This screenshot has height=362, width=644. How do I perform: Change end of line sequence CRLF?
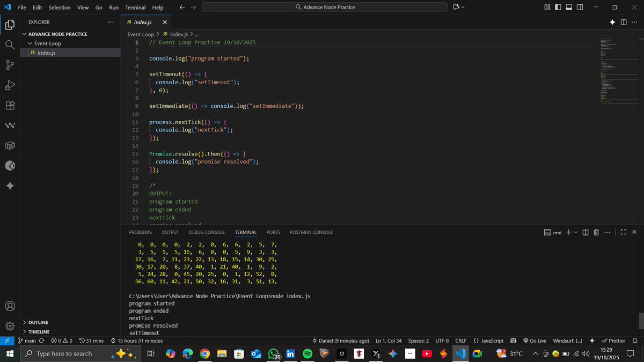(x=460, y=341)
